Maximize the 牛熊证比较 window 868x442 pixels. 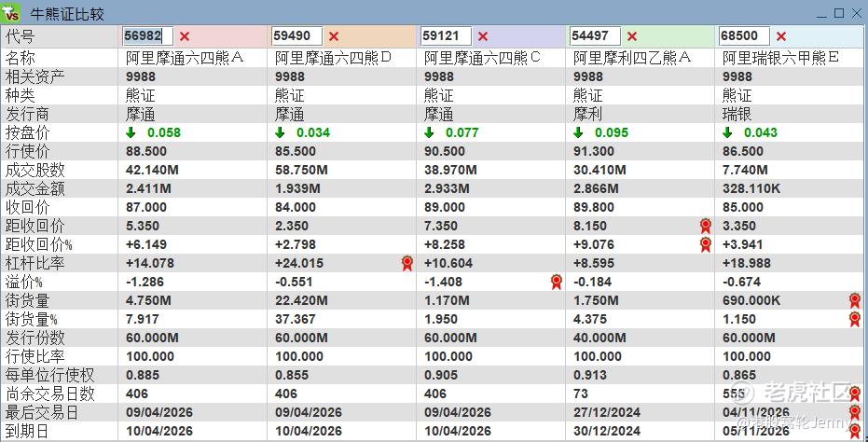pyautogui.click(x=839, y=13)
